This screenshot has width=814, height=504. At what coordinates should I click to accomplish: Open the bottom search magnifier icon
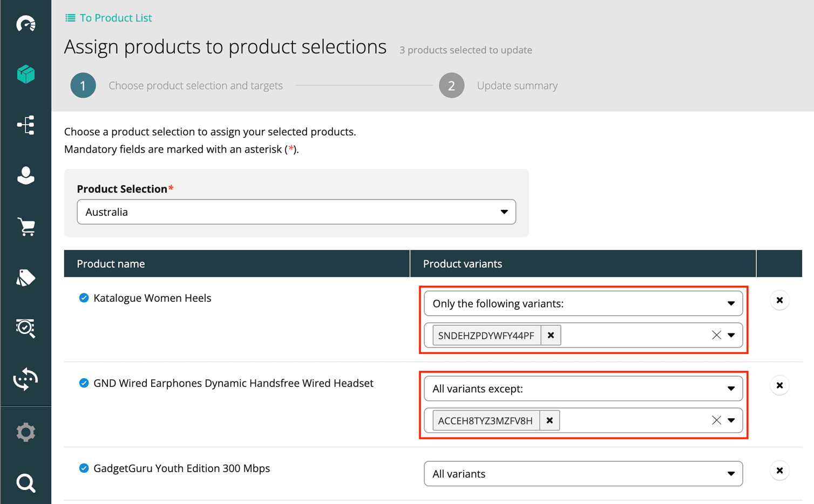tap(25, 483)
